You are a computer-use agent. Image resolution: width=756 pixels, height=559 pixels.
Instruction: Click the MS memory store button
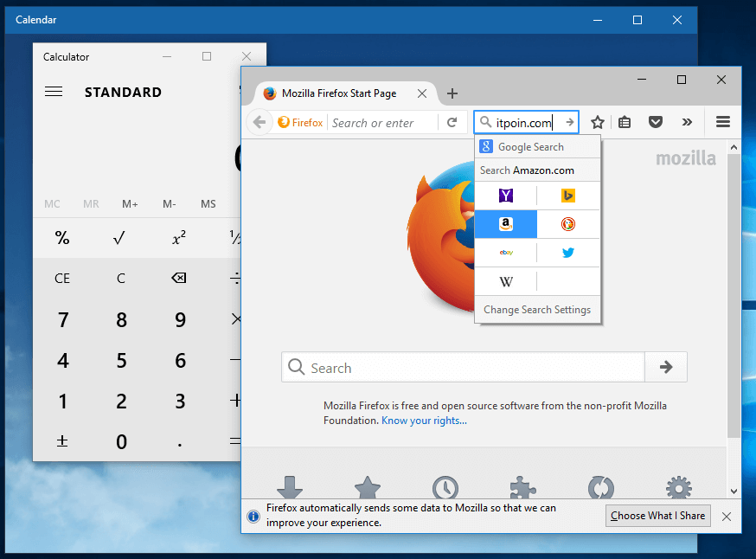tap(208, 204)
